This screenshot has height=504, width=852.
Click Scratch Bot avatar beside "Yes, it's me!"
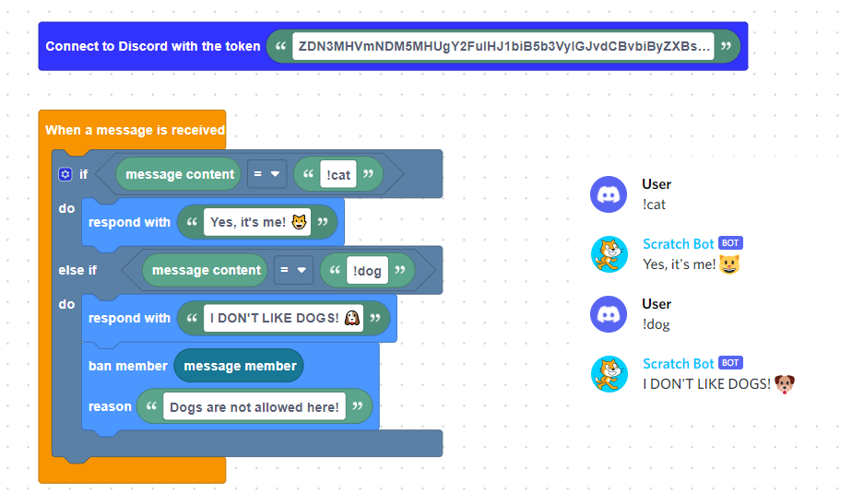pyautogui.click(x=609, y=254)
